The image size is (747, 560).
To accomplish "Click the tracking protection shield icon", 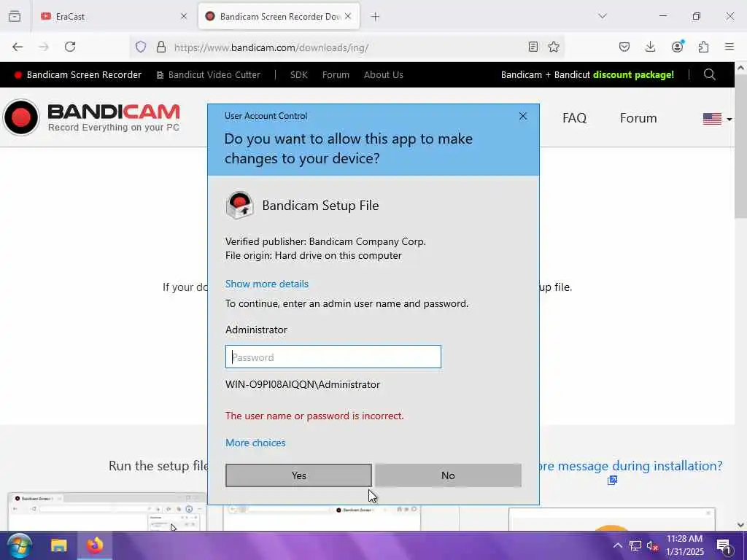I will click(141, 47).
